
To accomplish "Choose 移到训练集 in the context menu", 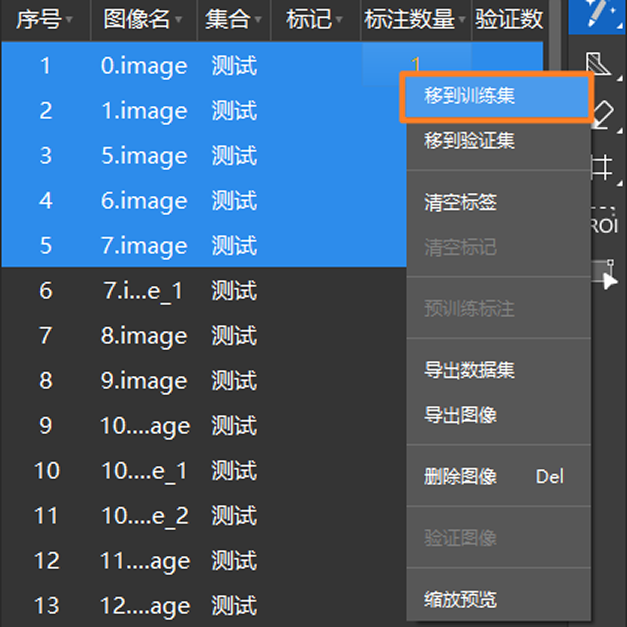I will (x=497, y=96).
